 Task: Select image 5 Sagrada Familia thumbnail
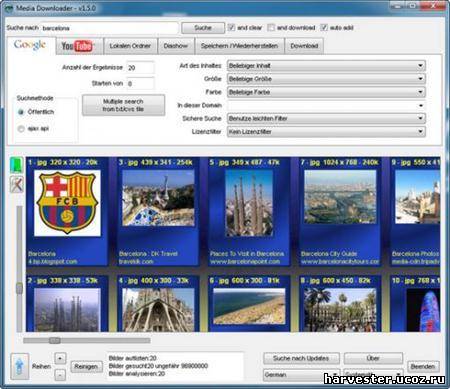tap(249, 203)
